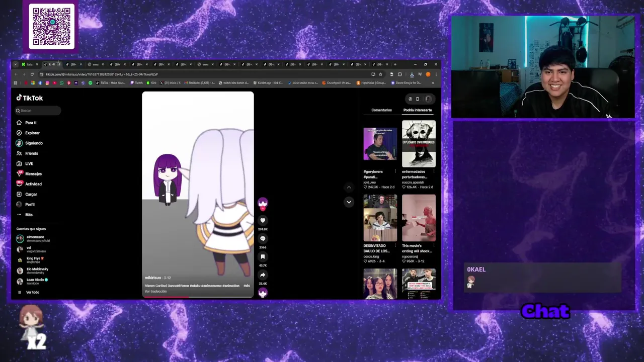Open the followed account named val
This screenshot has height=362, width=644.
[31, 249]
